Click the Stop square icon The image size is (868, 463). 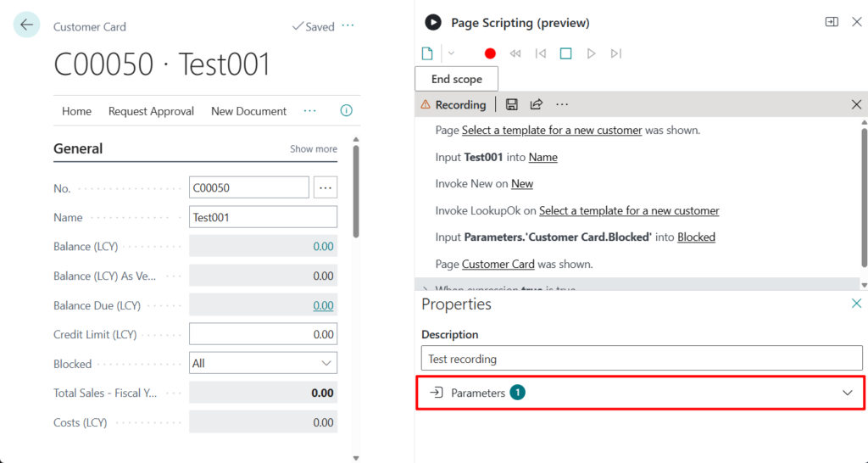[x=565, y=53]
